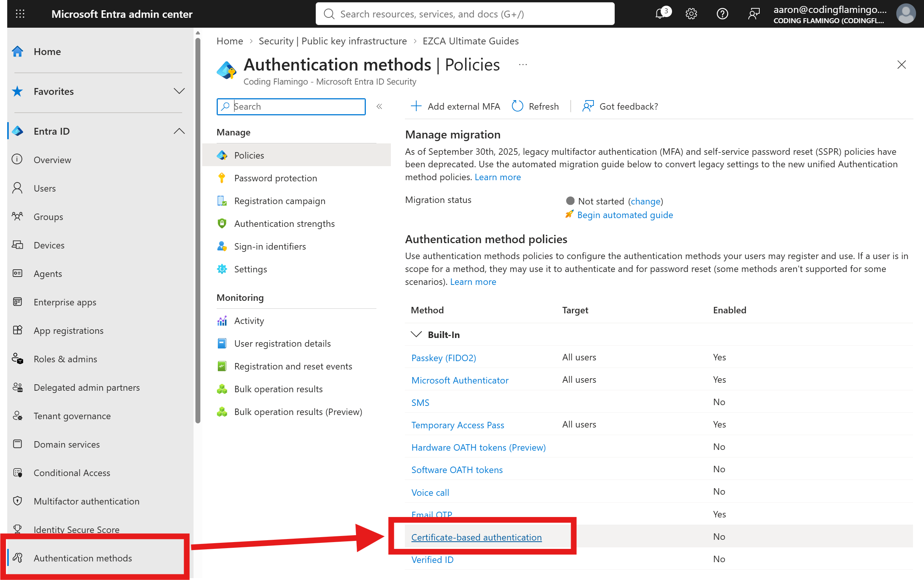Click the Devices icon in sidebar
Viewport: 924px width, 580px height.
click(17, 245)
